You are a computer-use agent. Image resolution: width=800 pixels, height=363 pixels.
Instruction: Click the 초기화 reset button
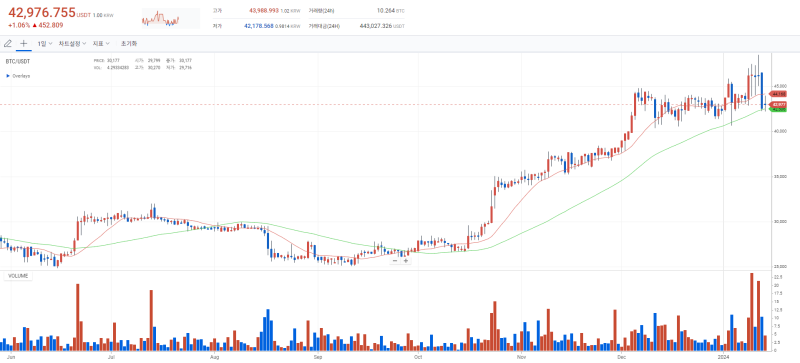click(129, 44)
